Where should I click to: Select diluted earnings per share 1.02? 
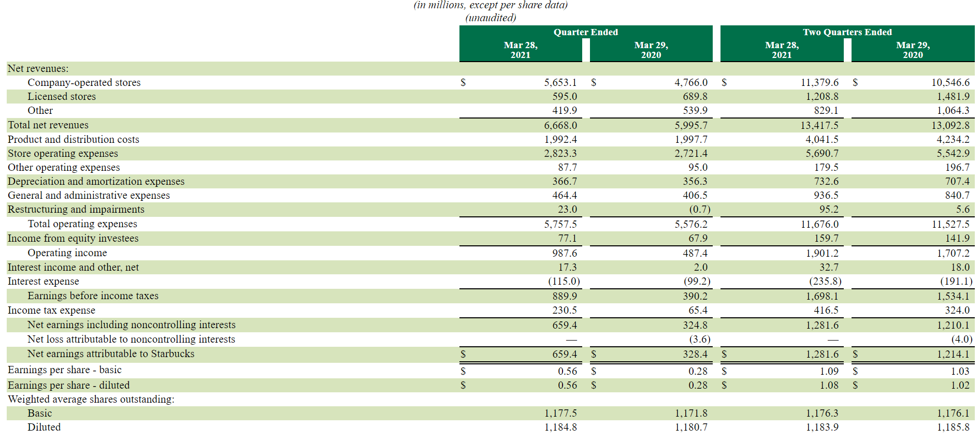click(960, 385)
